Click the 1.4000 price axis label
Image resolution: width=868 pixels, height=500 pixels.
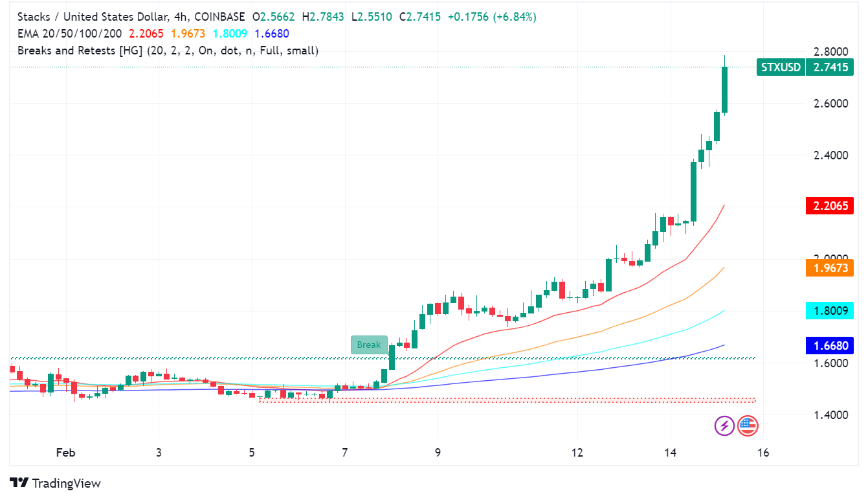(x=830, y=415)
